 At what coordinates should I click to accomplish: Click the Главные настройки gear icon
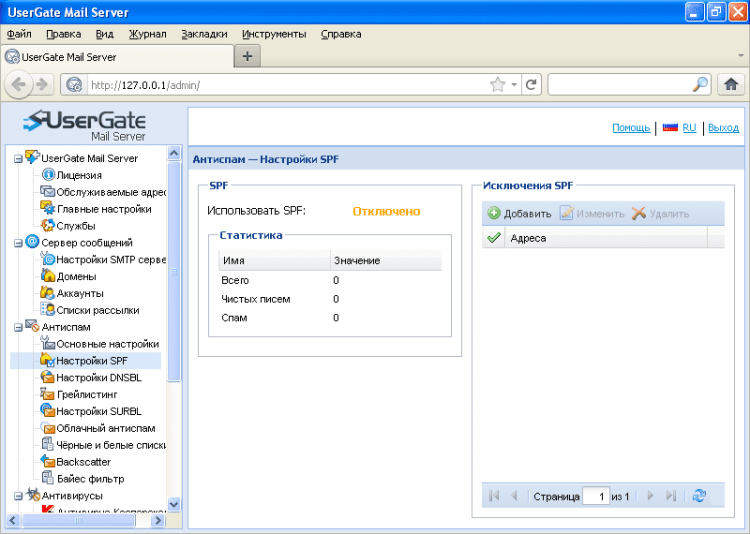pos(47,209)
